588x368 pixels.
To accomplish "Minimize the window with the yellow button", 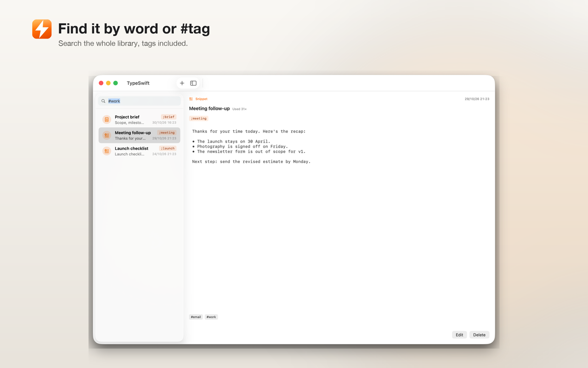I will click(108, 83).
